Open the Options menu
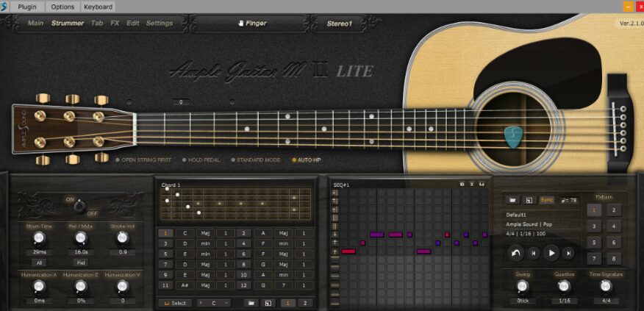This screenshot has width=644, height=311. point(62,7)
